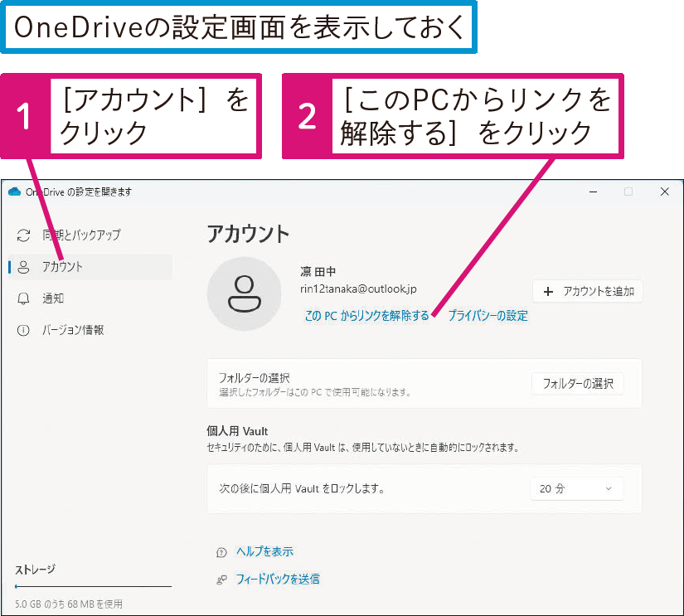
Task: Click the account person icon in sidebar
Action: 23,267
